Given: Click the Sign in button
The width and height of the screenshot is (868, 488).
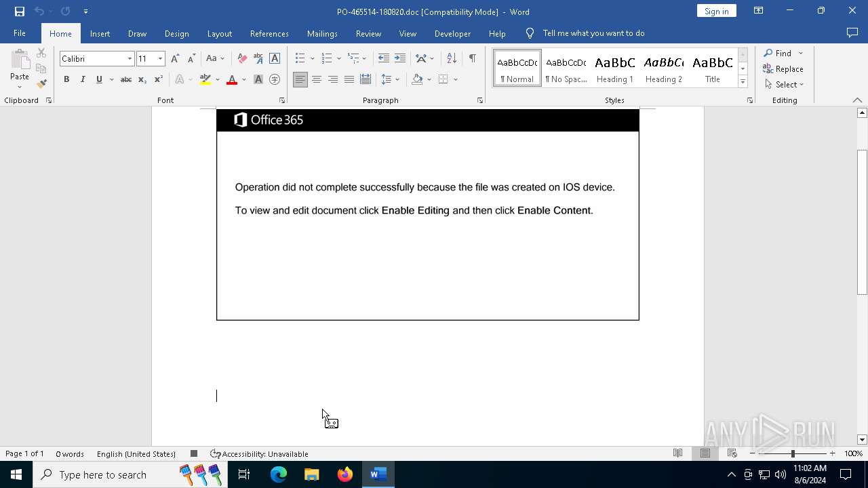Looking at the screenshot, I should (716, 11).
